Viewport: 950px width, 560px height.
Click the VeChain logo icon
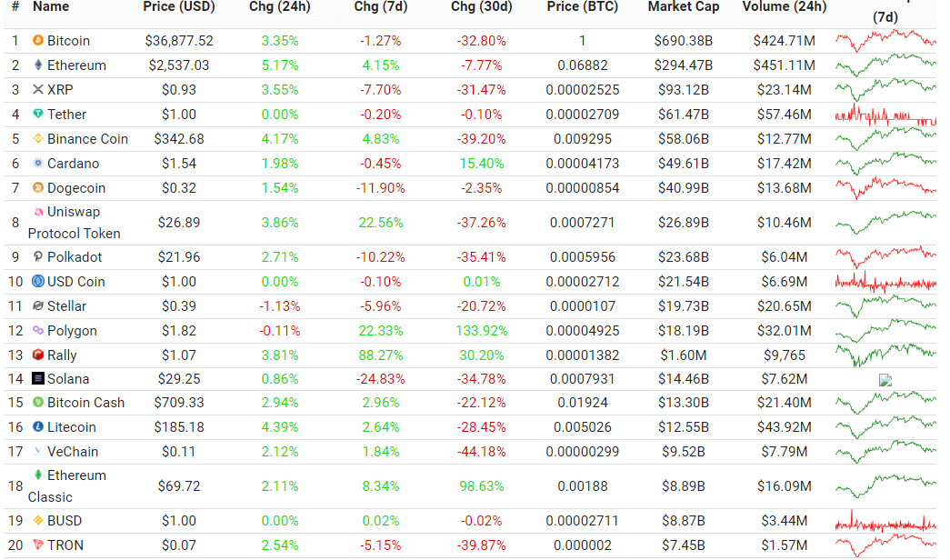click(x=37, y=452)
